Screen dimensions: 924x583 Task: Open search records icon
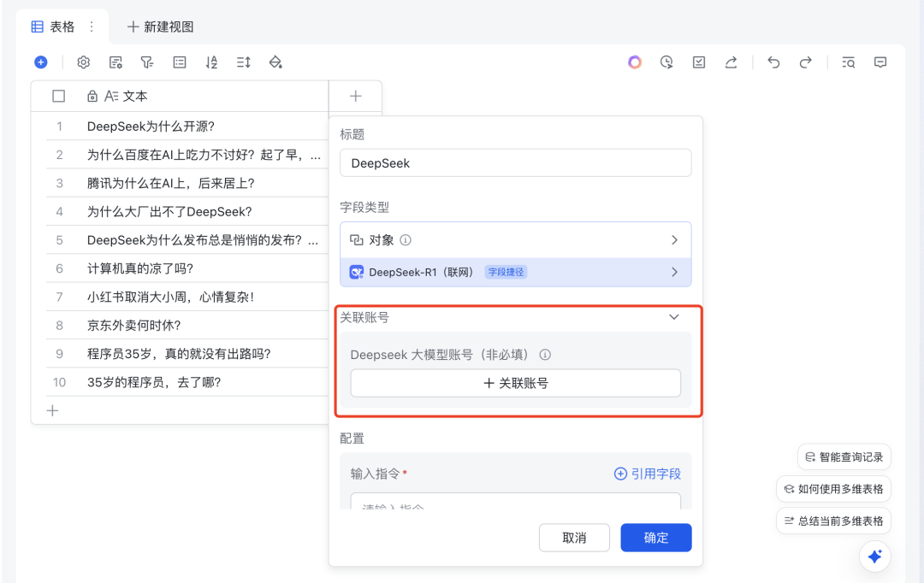[x=849, y=62]
